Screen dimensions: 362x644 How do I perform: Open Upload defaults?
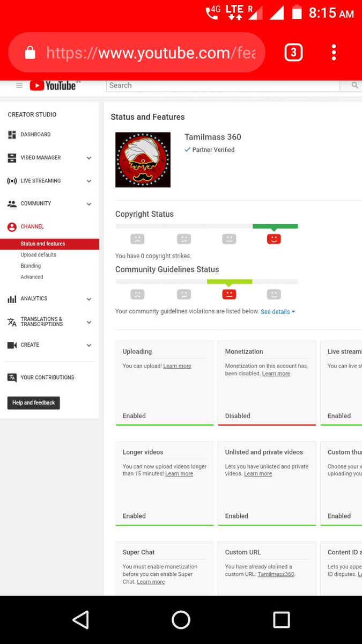point(38,255)
